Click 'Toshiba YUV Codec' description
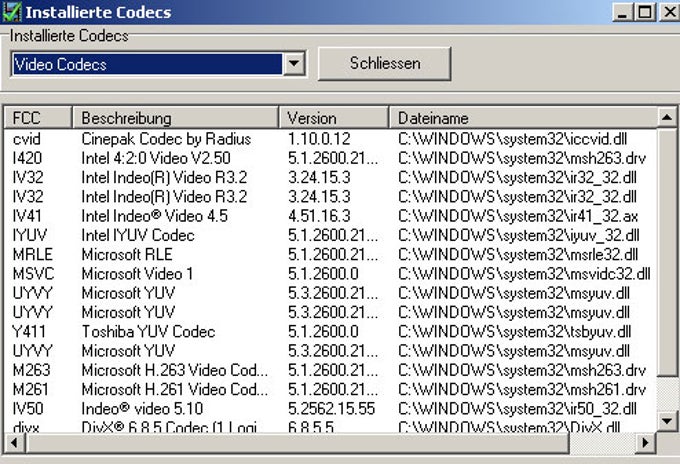 (148, 331)
